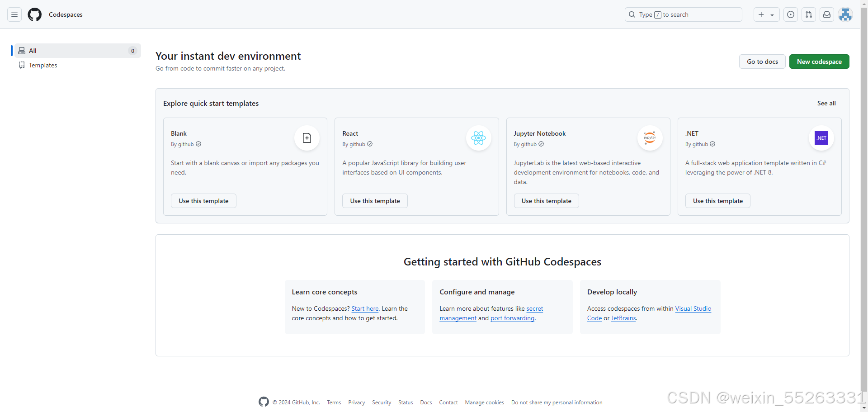This screenshot has width=868, height=412.
Task: Open the Jupyter Notebook template title
Action: click(x=540, y=133)
